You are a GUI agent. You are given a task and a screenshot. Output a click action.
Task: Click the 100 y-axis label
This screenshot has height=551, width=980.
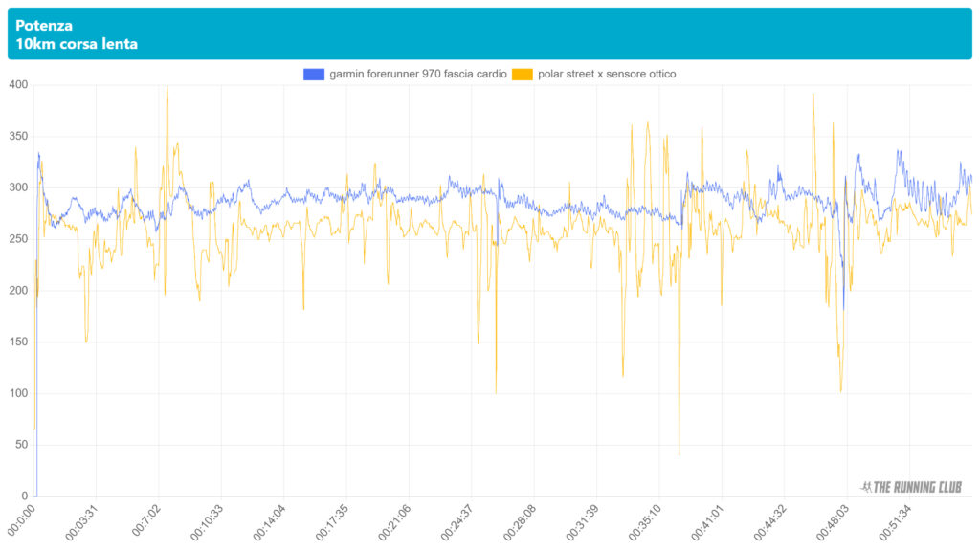(x=18, y=393)
